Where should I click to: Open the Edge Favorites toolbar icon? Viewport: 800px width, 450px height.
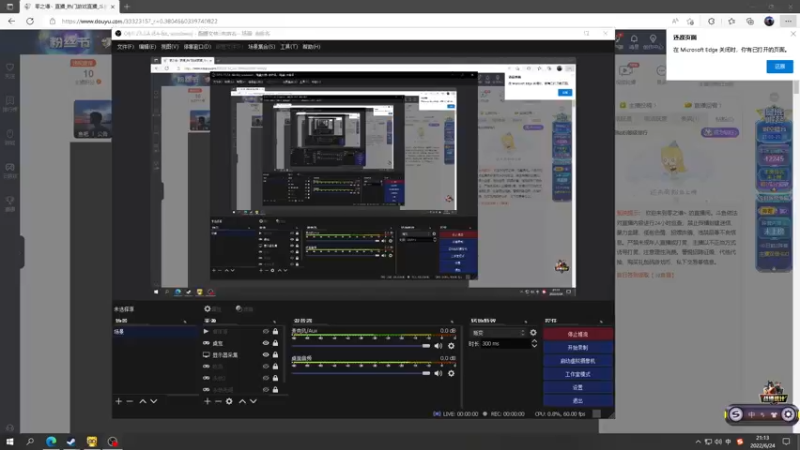point(732,21)
